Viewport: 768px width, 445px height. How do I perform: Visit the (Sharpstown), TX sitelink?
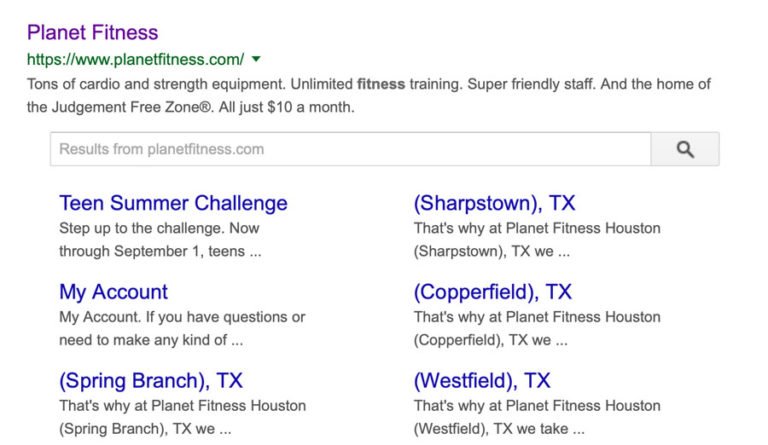click(494, 203)
